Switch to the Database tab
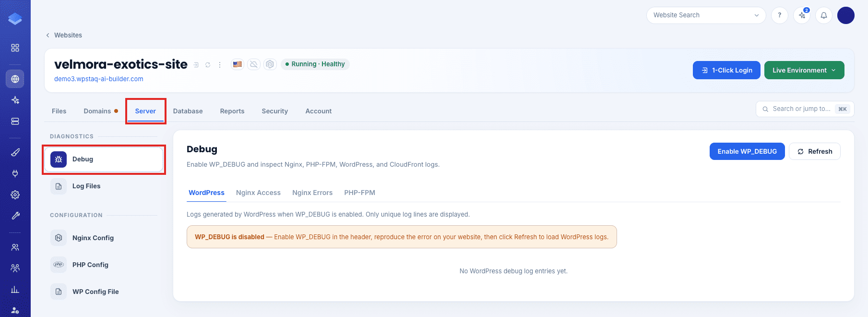868x317 pixels. coord(188,111)
